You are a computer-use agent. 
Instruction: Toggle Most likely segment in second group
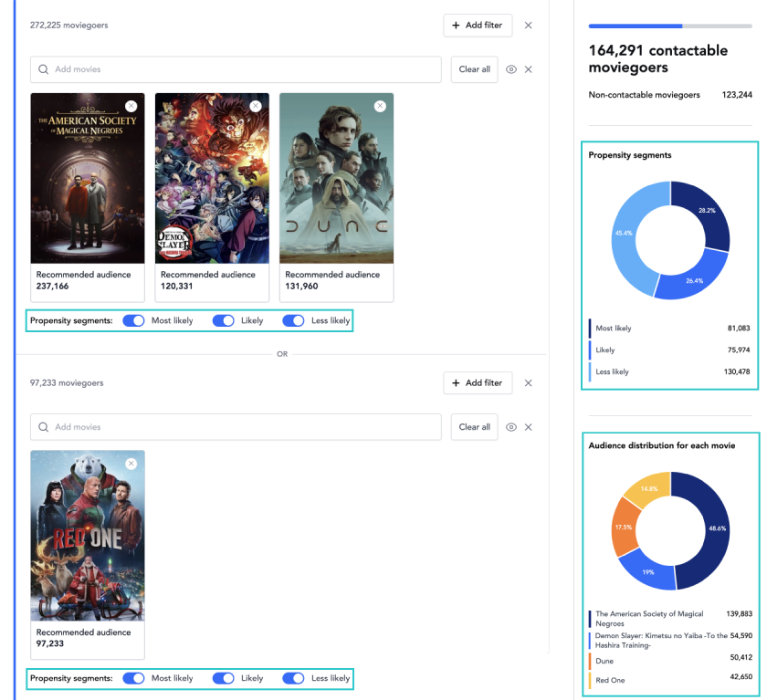(x=134, y=678)
